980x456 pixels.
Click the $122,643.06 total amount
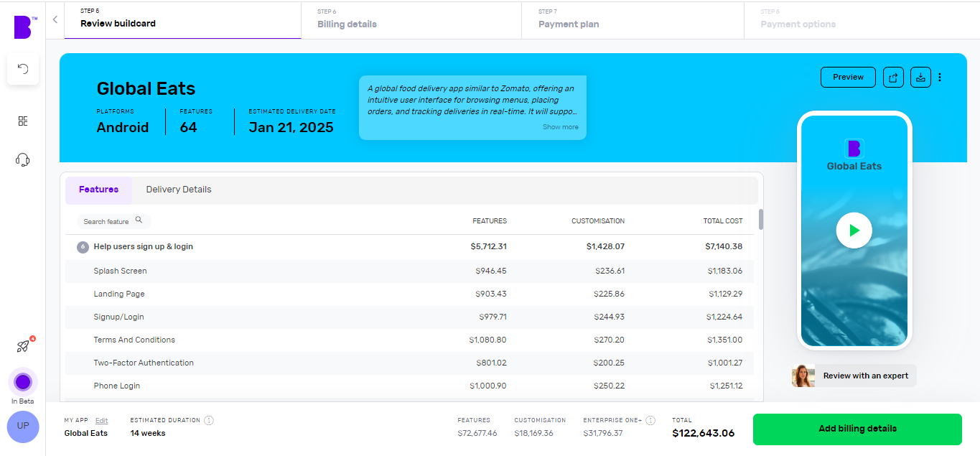pyautogui.click(x=704, y=433)
